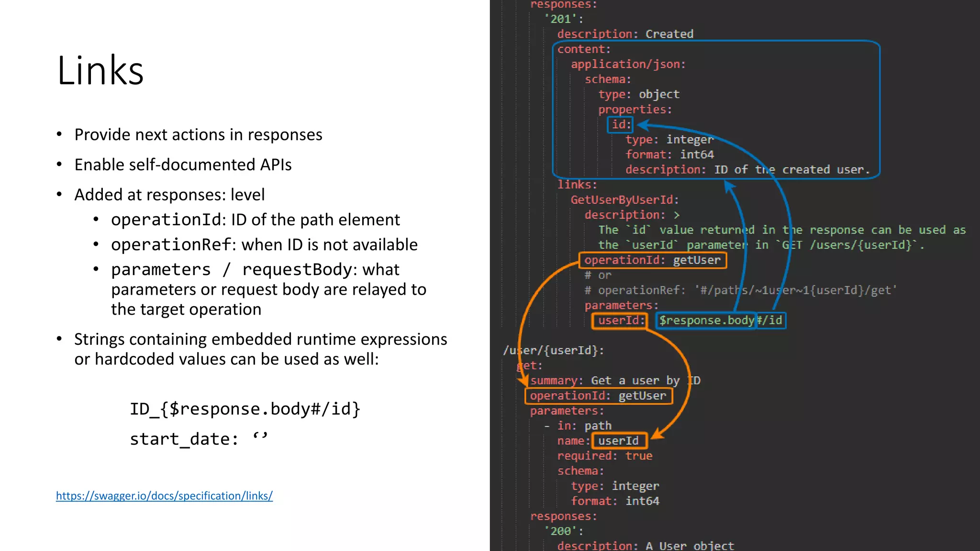Open the swagger.io links specification hyperlink

coord(164,496)
